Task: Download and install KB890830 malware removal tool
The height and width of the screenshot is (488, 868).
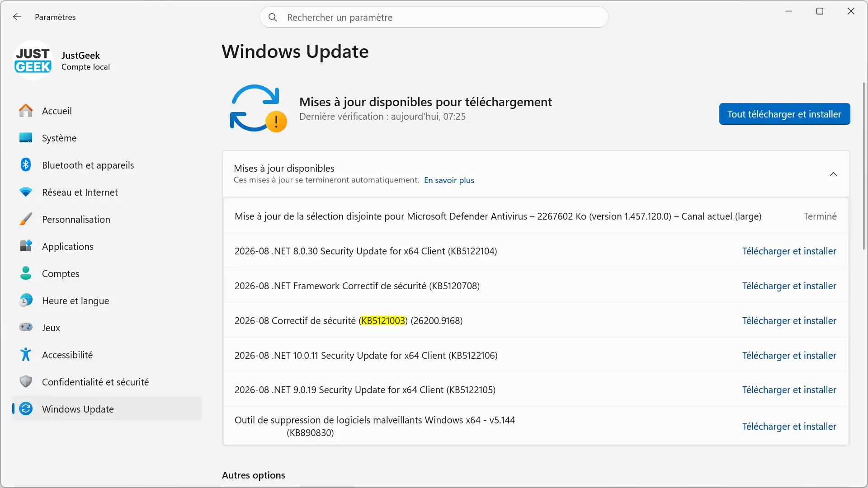Action: pos(789,427)
